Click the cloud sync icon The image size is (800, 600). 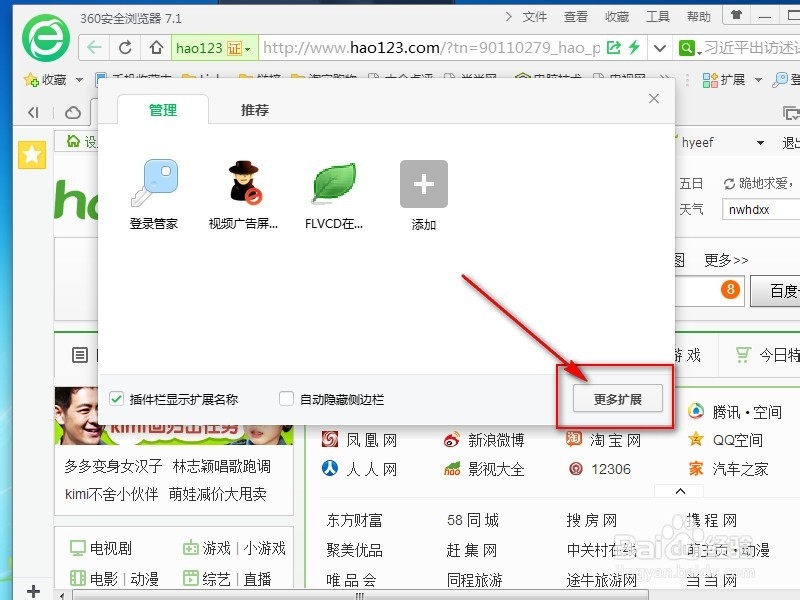coord(73,112)
